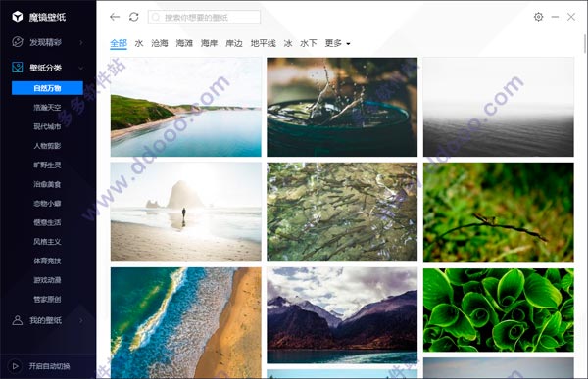
Task: Open the 风格主义 category
Action: [47, 242]
